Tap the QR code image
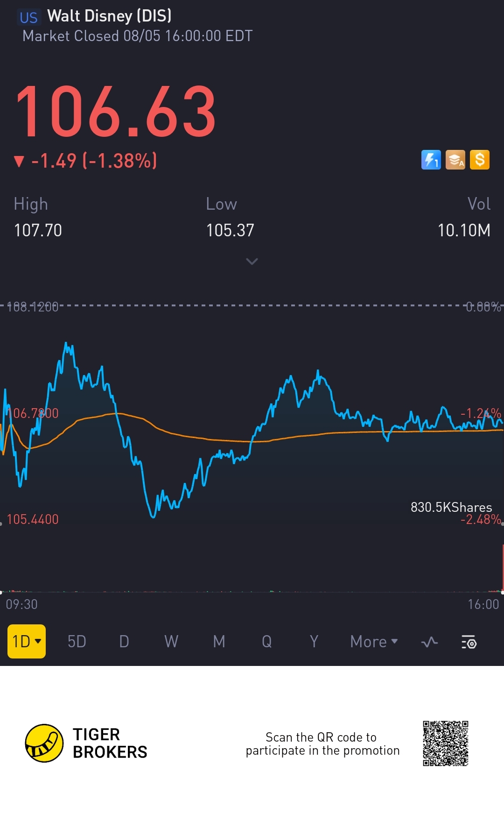The image size is (504, 821). [445, 743]
